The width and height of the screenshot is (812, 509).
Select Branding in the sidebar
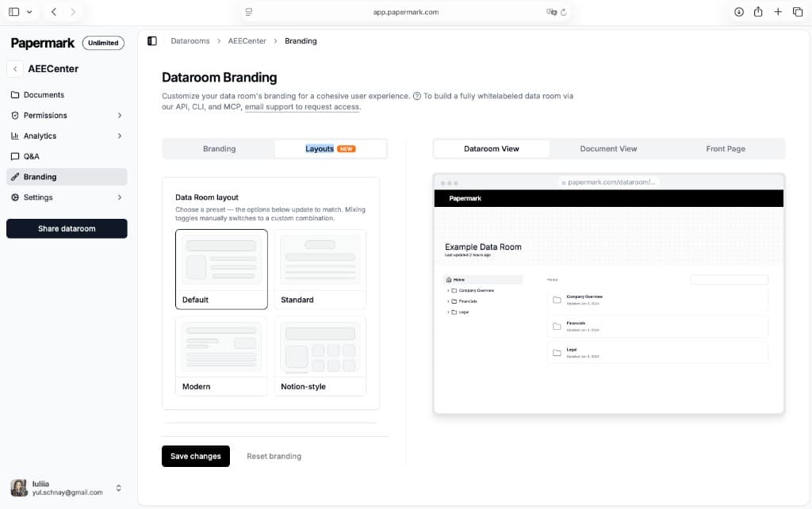point(67,177)
